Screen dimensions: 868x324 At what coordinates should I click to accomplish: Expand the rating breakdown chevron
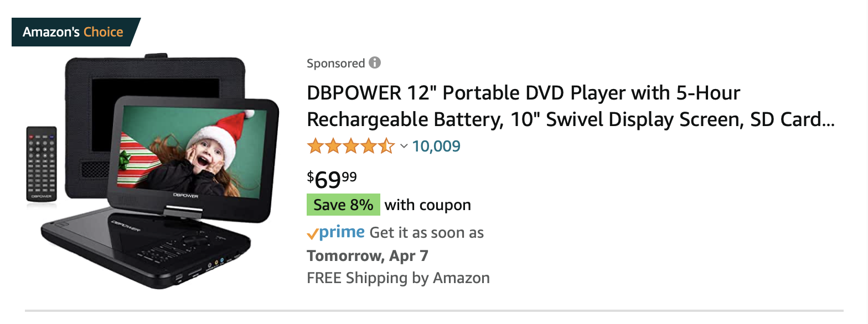(x=404, y=147)
